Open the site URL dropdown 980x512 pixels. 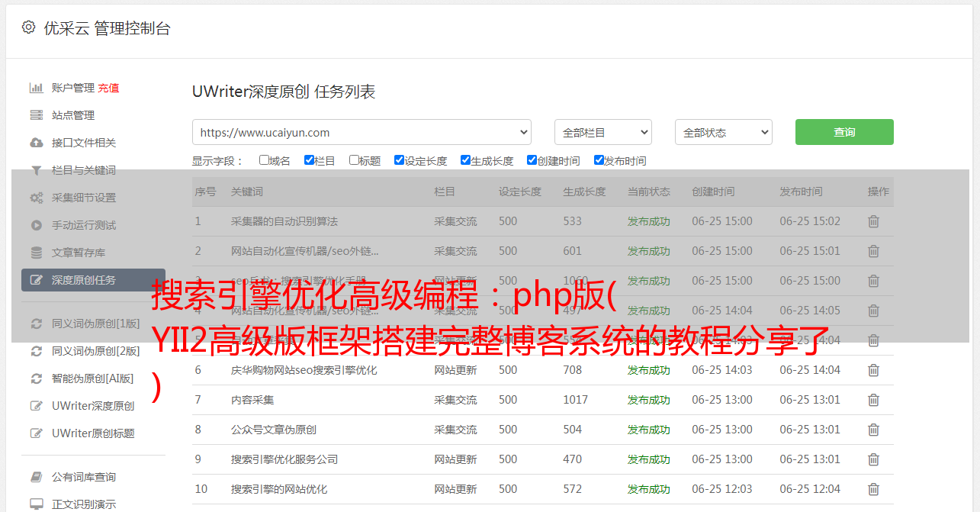(361, 132)
